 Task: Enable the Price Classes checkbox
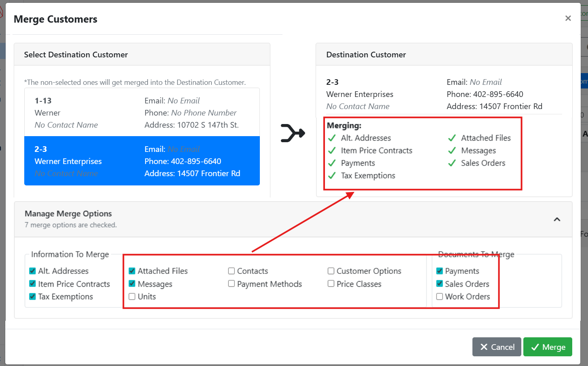tap(331, 284)
